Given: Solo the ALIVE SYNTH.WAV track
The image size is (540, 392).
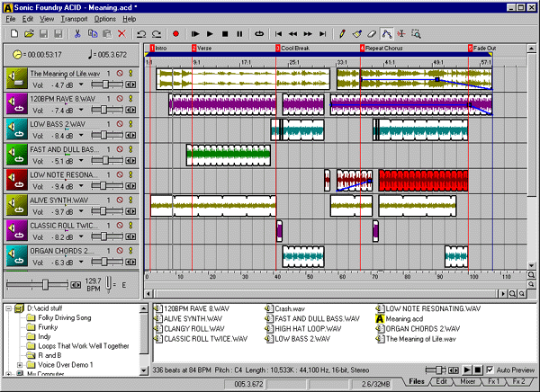Looking at the screenshot, I should click(x=130, y=200).
